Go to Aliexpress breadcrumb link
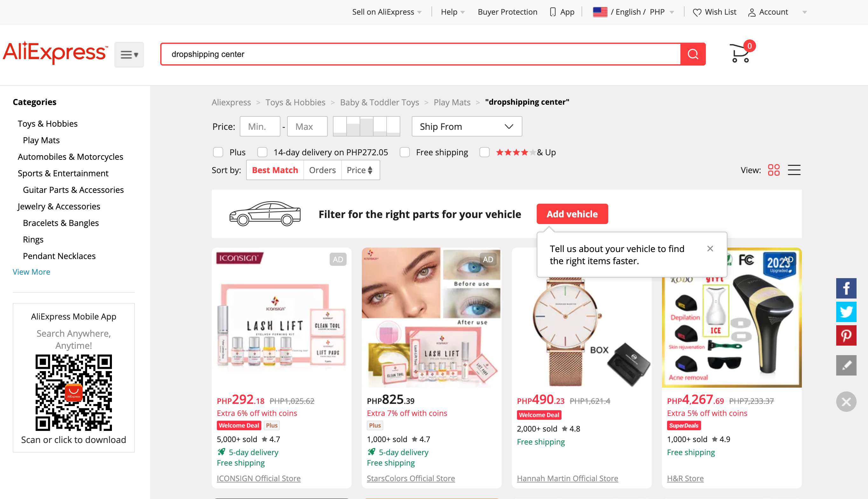Image resolution: width=868 pixels, height=499 pixels. point(231,102)
